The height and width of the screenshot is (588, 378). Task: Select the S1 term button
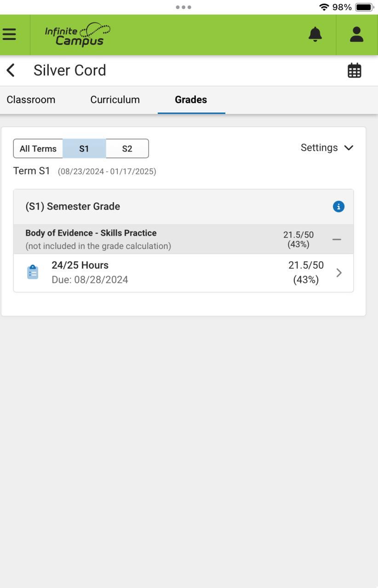pos(84,149)
